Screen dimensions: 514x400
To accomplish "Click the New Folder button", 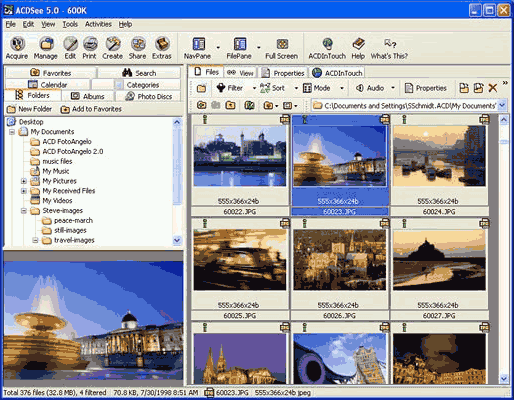I will 30,109.
